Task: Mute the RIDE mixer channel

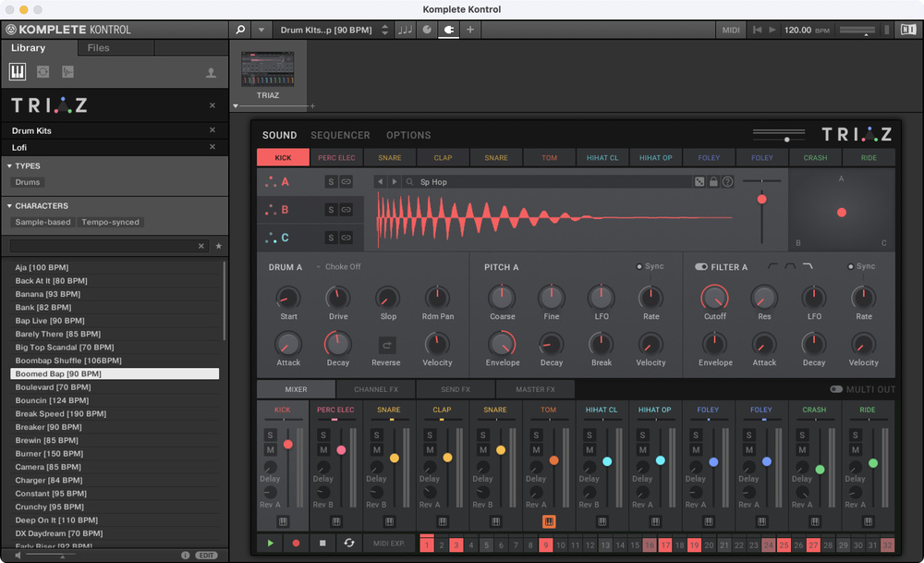Action: pyautogui.click(x=855, y=450)
